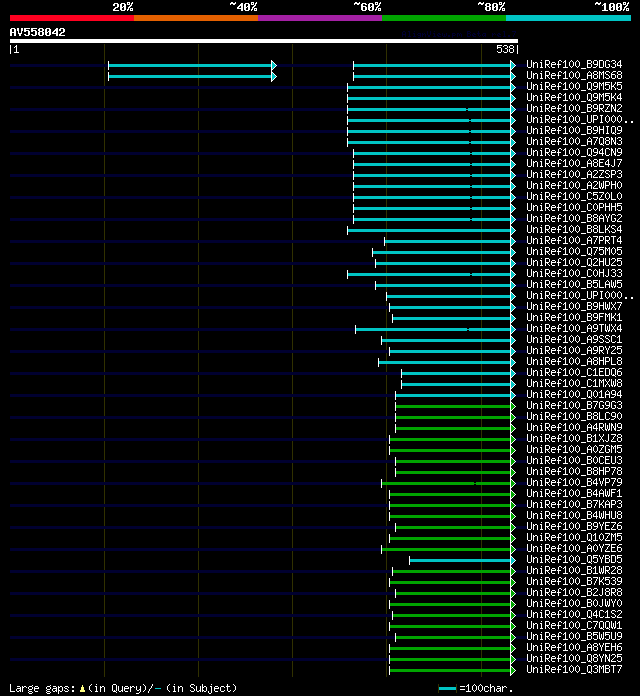Select the UniRef100_Q01A94 label
Screen dimensions: 640x696
click(x=574, y=394)
